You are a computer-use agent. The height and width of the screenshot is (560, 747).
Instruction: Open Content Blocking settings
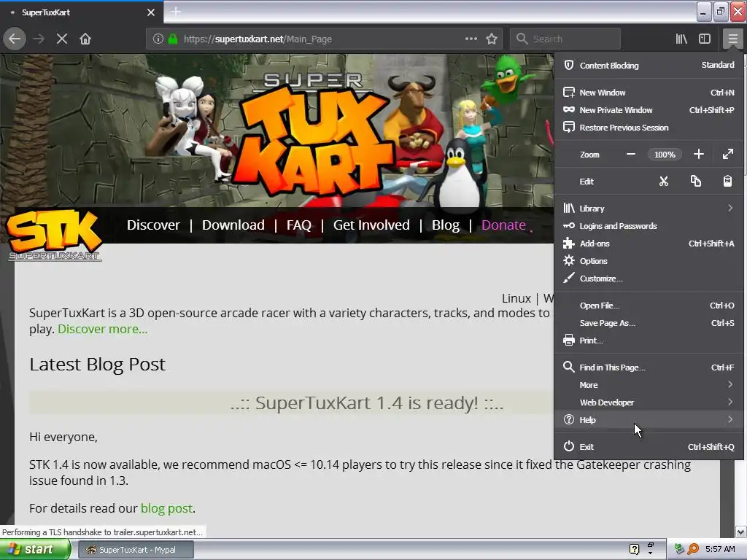(x=649, y=65)
